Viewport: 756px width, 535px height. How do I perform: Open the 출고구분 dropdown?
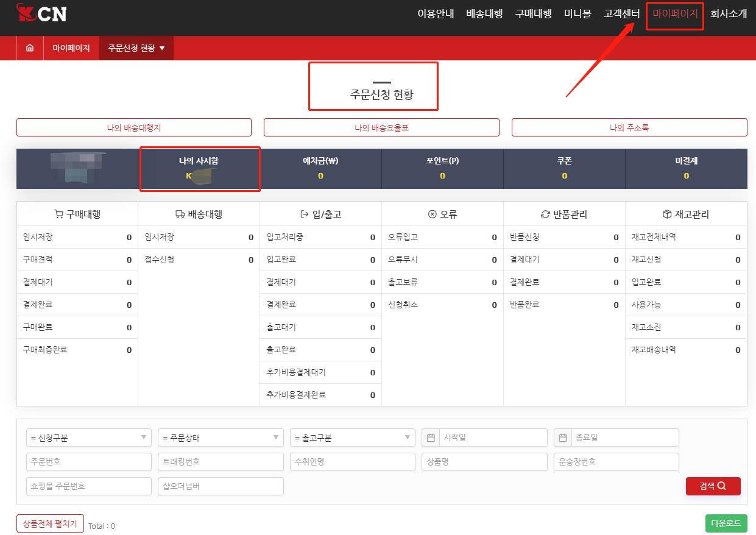[x=352, y=438]
